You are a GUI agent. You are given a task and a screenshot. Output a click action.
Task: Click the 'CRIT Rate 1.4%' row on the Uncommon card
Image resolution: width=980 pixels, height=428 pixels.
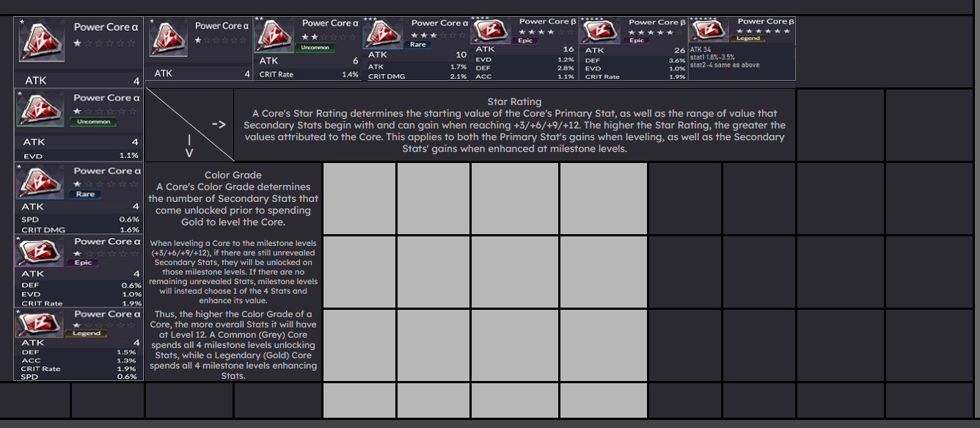[x=309, y=74]
